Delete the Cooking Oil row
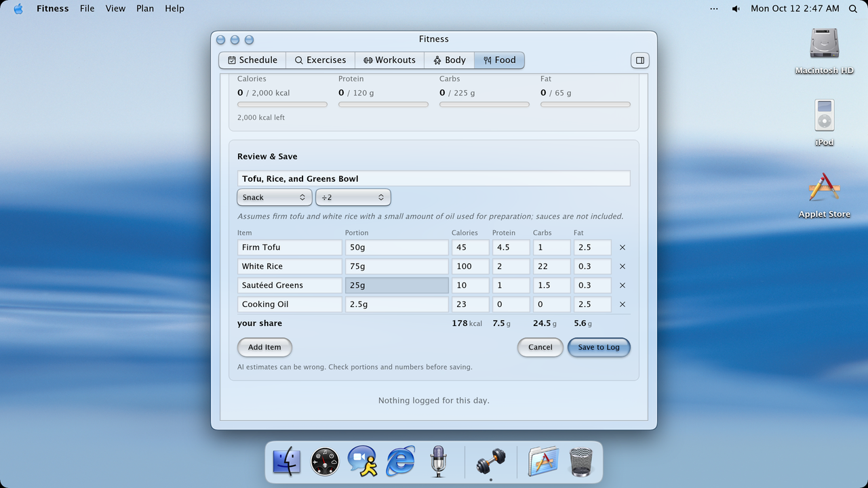The height and width of the screenshot is (488, 868). (623, 304)
